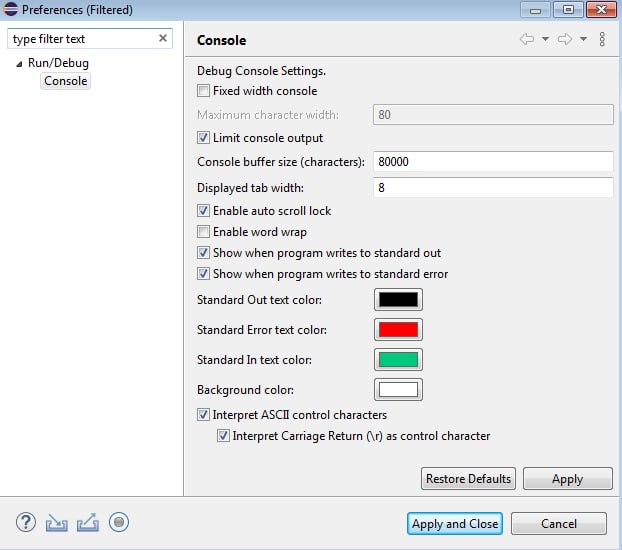622x550 pixels.
Task: Pick the Standard Error text color swatch
Action: click(x=398, y=330)
